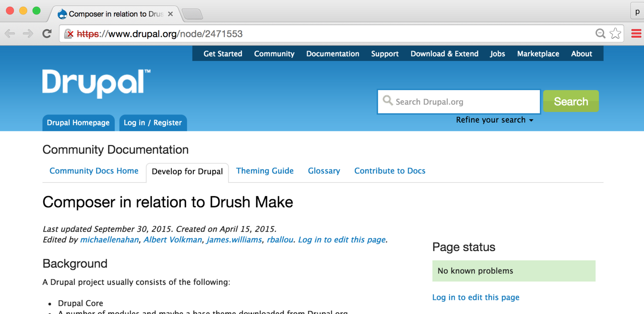Image resolution: width=644 pixels, height=314 pixels.
Task: Click the profile button labeled p
Action: coord(637,11)
